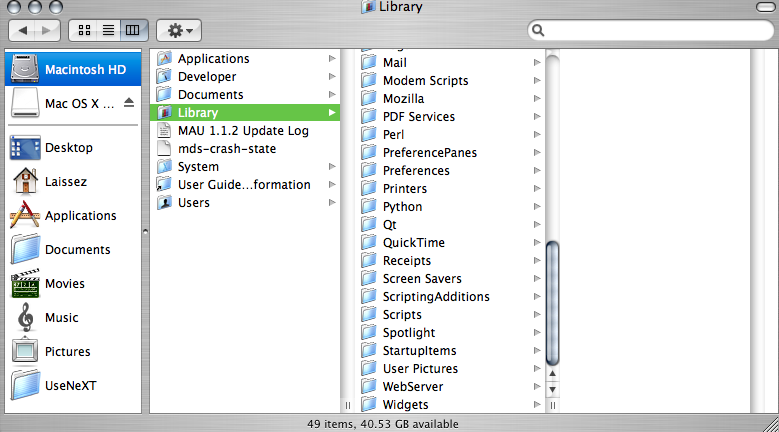Click the sidebar divider handle dot
The height and width of the screenshot is (432, 779).
coord(145,231)
